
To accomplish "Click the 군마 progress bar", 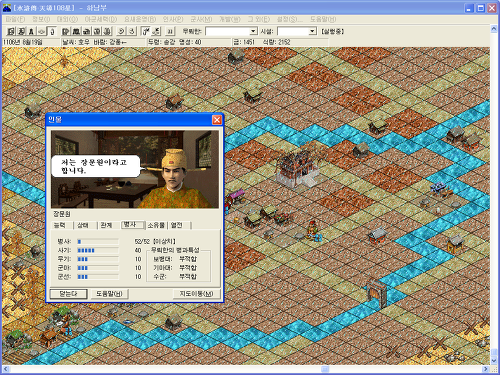I will (x=98, y=268).
